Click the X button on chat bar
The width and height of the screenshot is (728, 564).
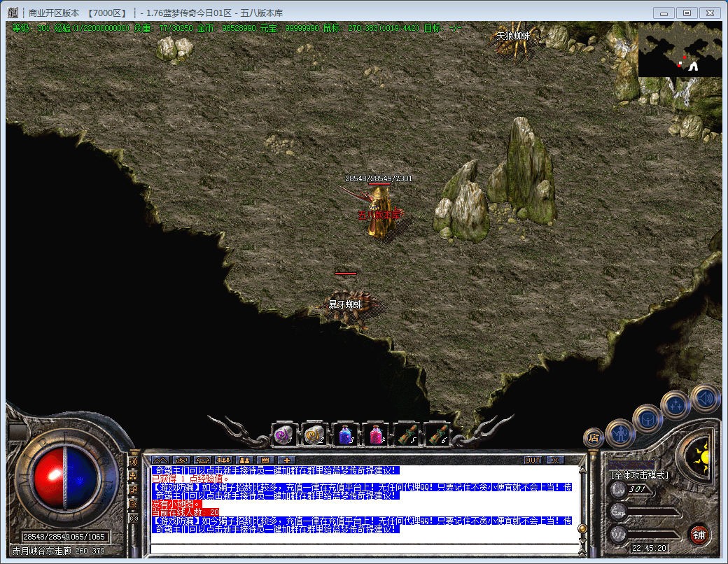555,460
